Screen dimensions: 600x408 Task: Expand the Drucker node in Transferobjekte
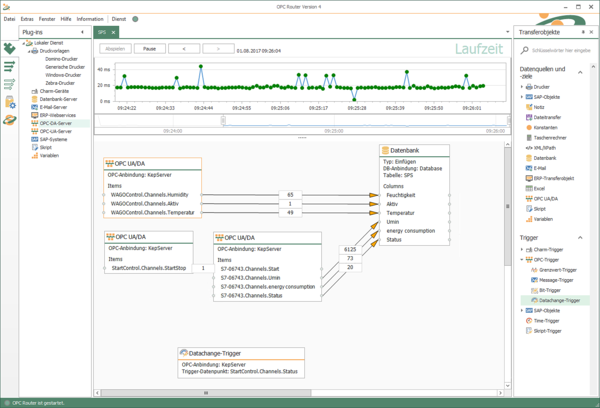click(522, 87)
